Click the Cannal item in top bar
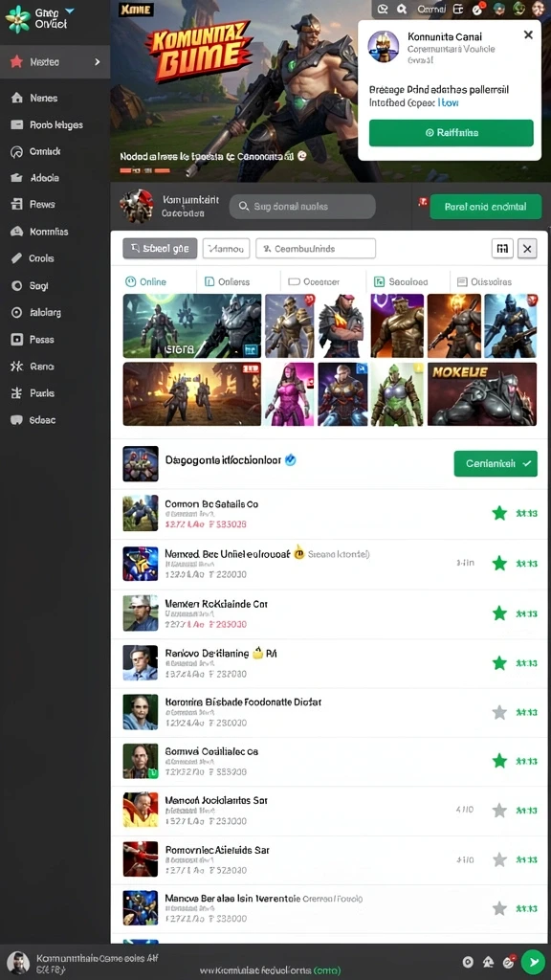This screenshot has height=980, width=551. [x=431, y=9]
